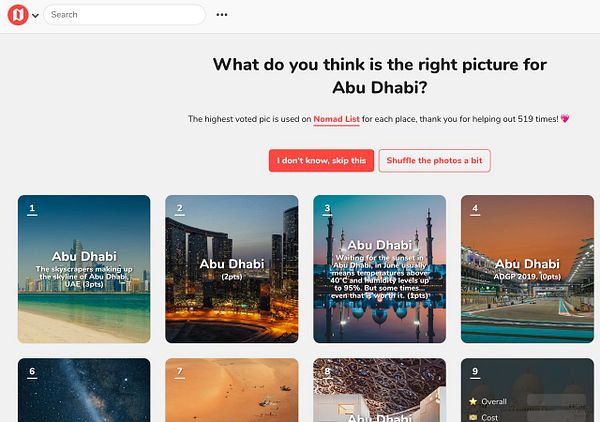The width and height of the screenshot is (600, 422).
Task: Vote for photo 7 of orange desert dunes
Action: pos(232,390)
